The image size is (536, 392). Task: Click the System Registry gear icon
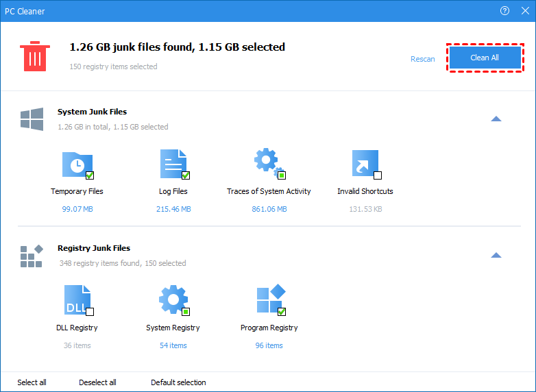tap(173, 299)
